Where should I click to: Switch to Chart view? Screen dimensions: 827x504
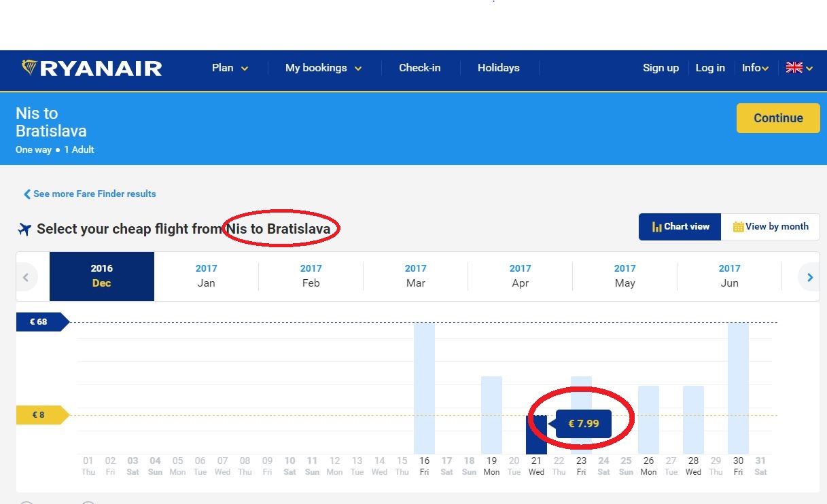coord(680,227)
